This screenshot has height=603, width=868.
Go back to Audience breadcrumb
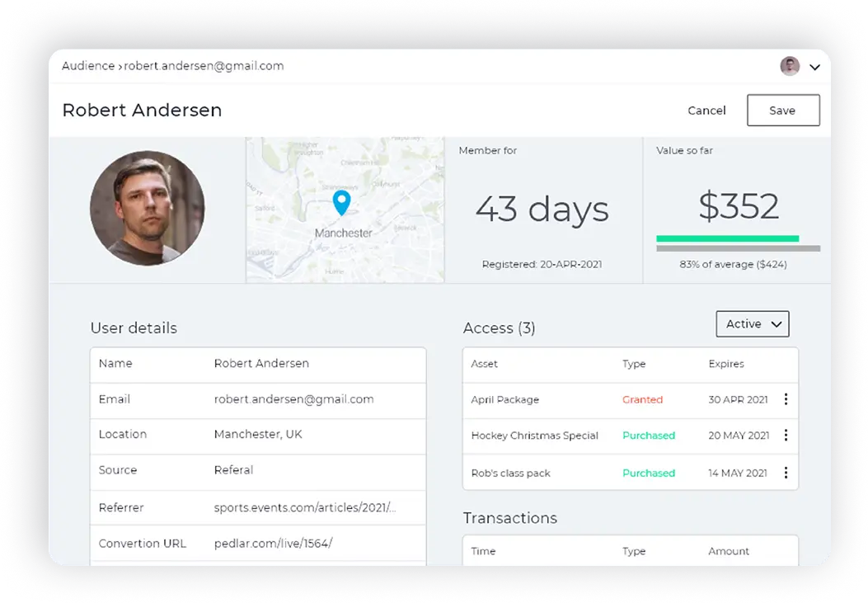(88, 66)
